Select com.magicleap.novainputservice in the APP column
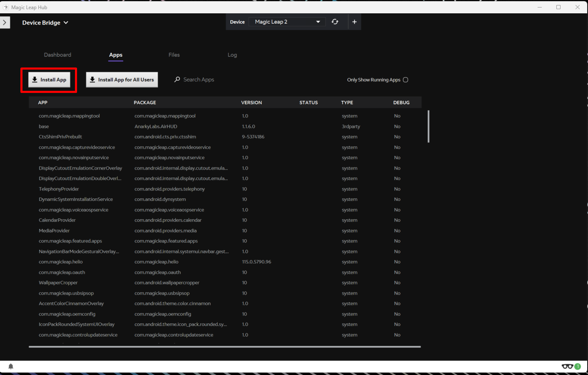 pyautogui.click(x=74, y=157)
